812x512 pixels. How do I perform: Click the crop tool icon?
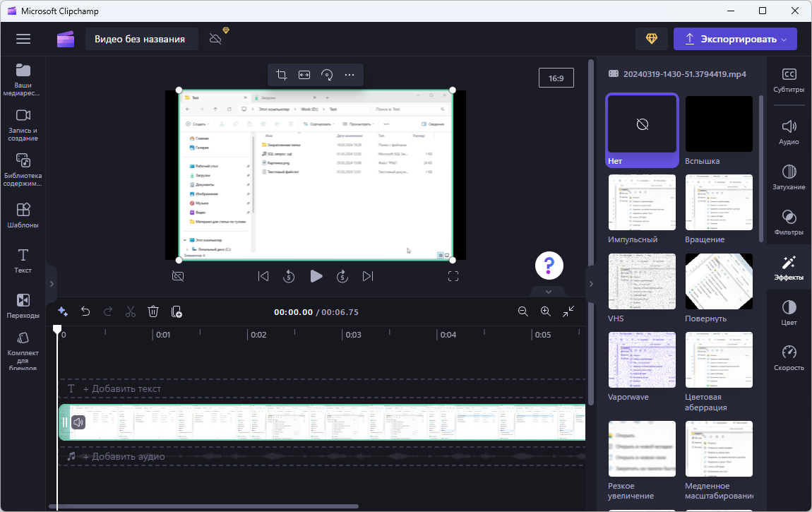[282, 75]
